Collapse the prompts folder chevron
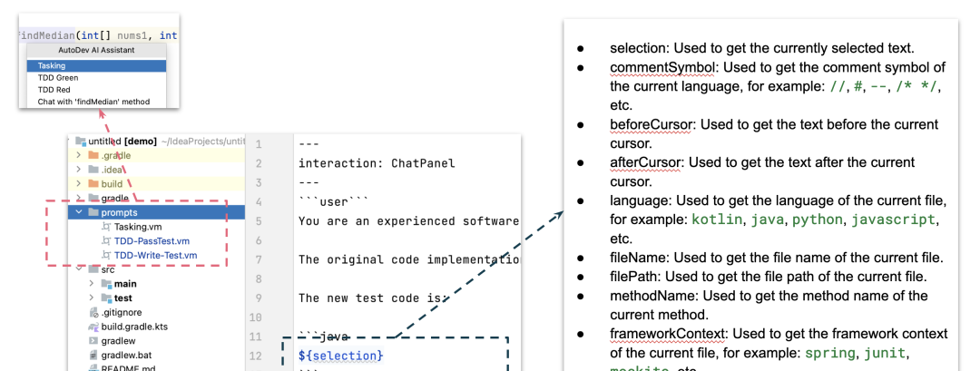The height and width of the screenshot is (371, 980). pos(78,212)
